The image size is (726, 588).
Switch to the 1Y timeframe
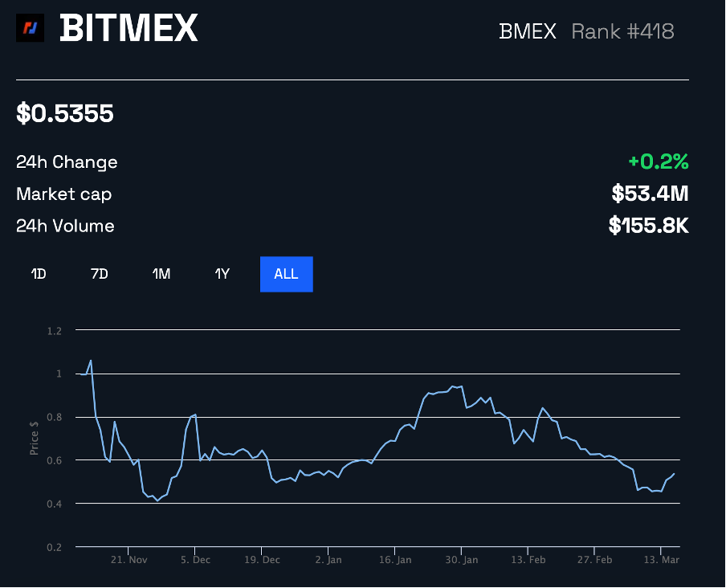222,274
